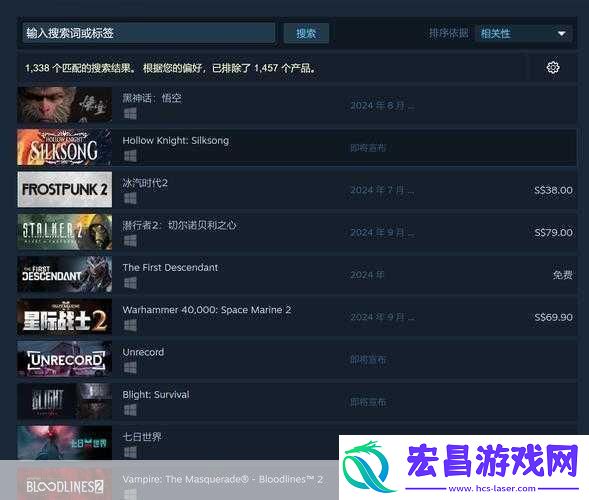Screen dimensions: 589x500
Task: Click the S$79.00 price of 潜行者2
Action: coord(553,233)
